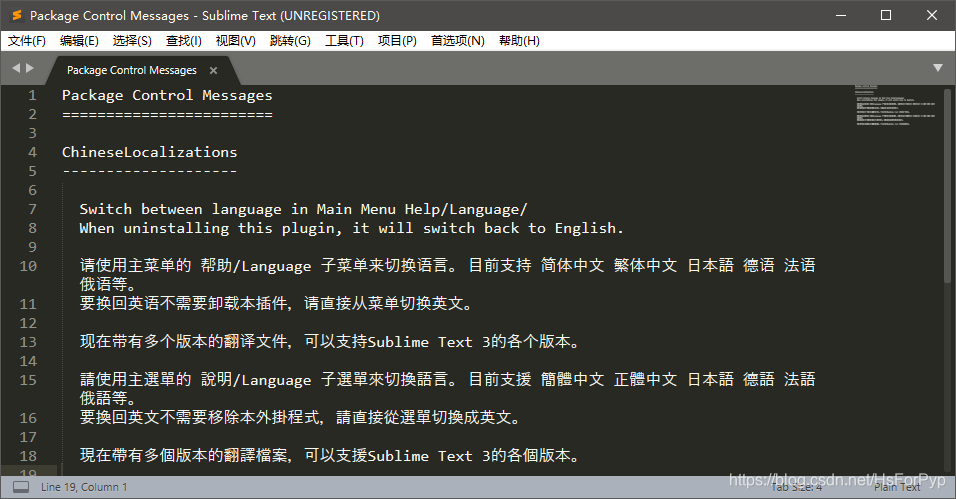Viewport: 956px width, 499px height.
Task: Click line number 15 in gutter
Action: [x=28, y=380]
